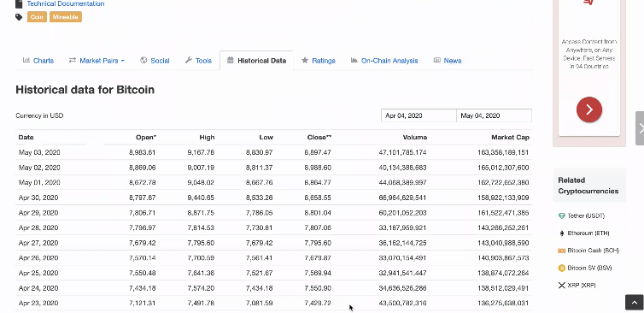The width and height of the screenshot is (644, 313).
Task: Click the Tools wrench icon
Action: (x=189, y=60)
